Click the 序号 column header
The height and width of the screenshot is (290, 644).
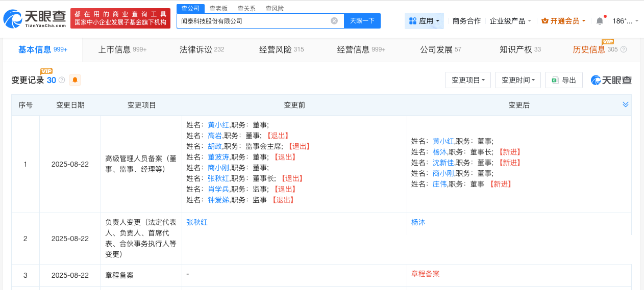(26, 105)
